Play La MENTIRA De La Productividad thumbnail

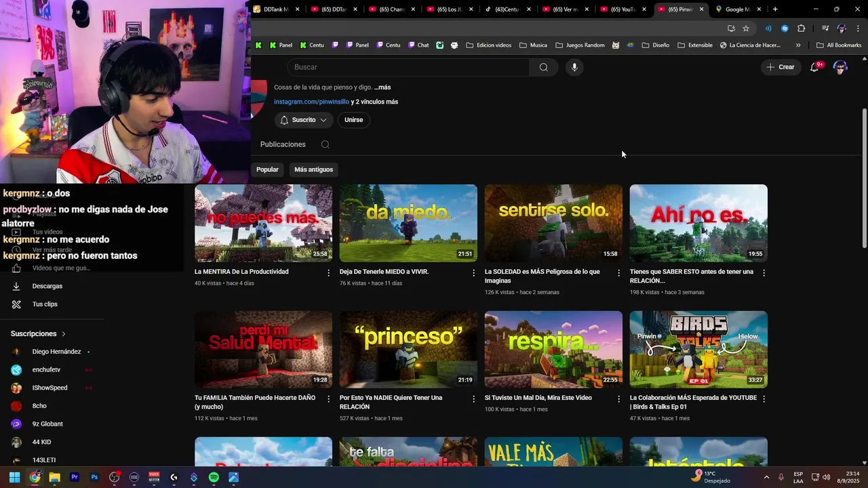pyautogui.click(x=263, y=223)
